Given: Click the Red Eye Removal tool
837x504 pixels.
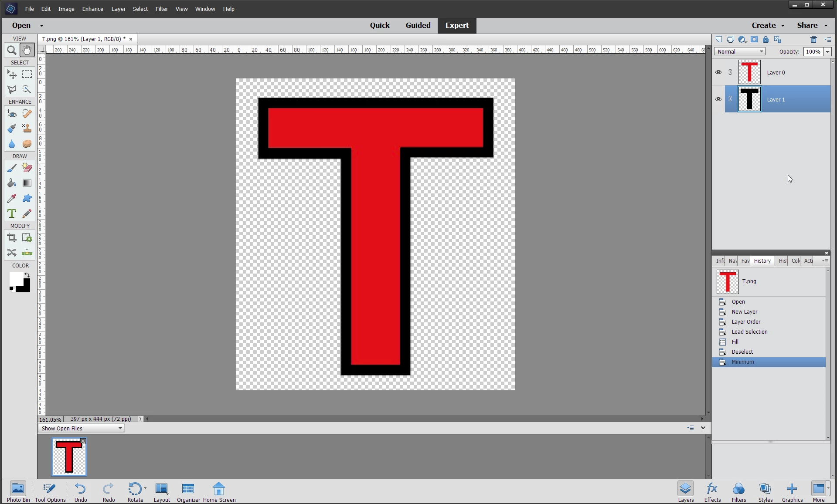Looking at the screenshot, I should pos(12,114).
